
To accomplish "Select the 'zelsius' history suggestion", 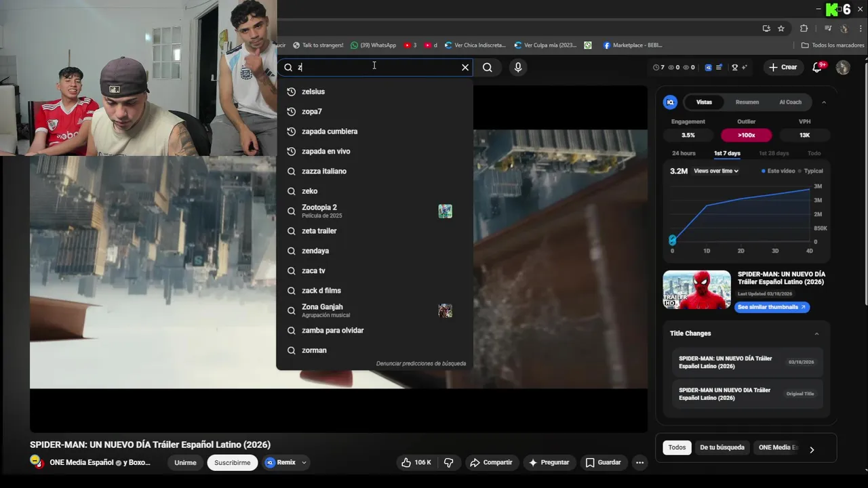I will (374, 91).
